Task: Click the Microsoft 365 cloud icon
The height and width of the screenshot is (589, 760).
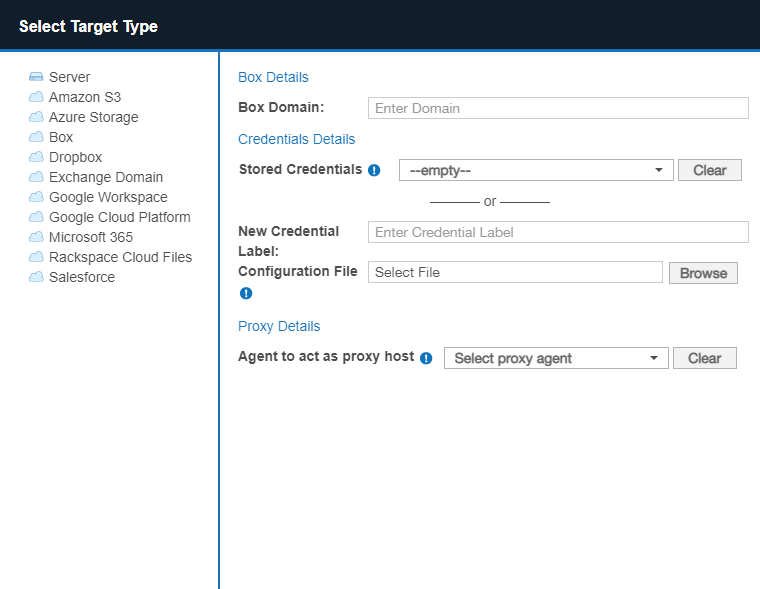Action: (x=36, y=237)
